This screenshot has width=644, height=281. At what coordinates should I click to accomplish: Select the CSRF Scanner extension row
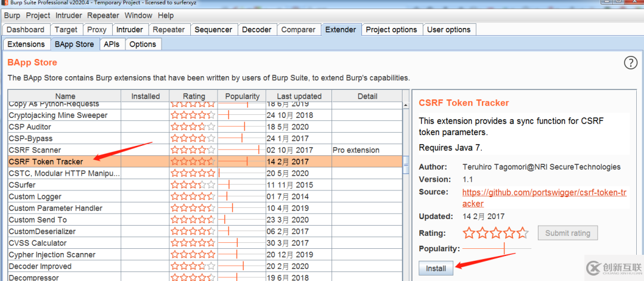[x=35, y=150]
